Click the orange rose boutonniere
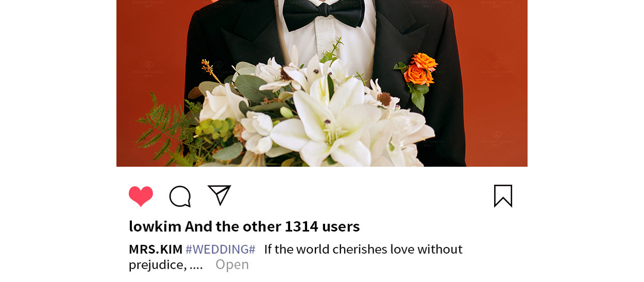 [419, 70]
